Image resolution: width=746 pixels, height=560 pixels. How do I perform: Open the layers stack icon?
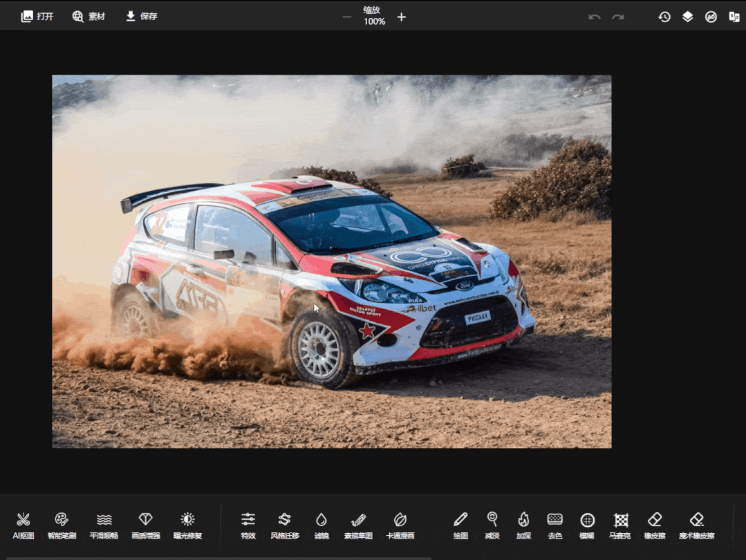click(687, 17)
